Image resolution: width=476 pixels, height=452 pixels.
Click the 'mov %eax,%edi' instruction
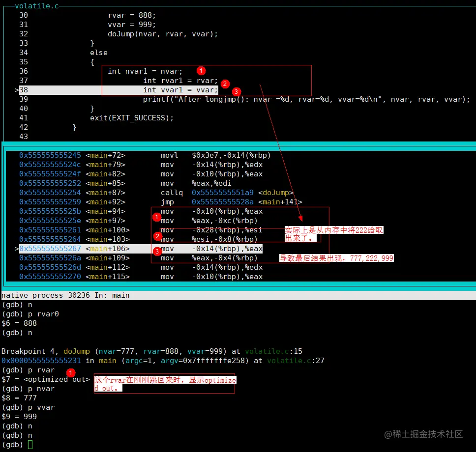point(196,184)
